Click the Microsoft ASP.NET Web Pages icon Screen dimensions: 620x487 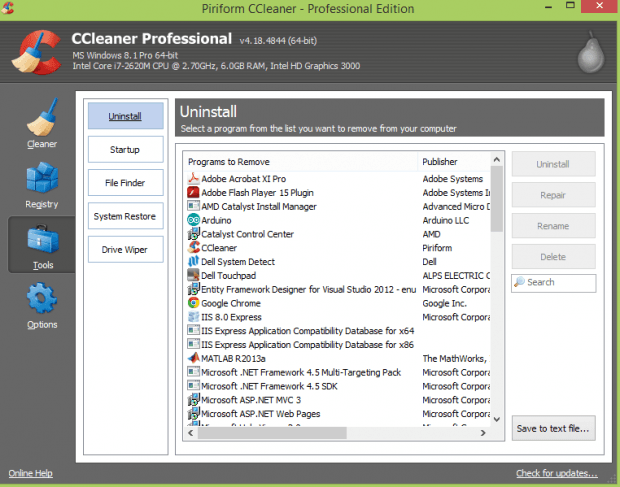193,414
